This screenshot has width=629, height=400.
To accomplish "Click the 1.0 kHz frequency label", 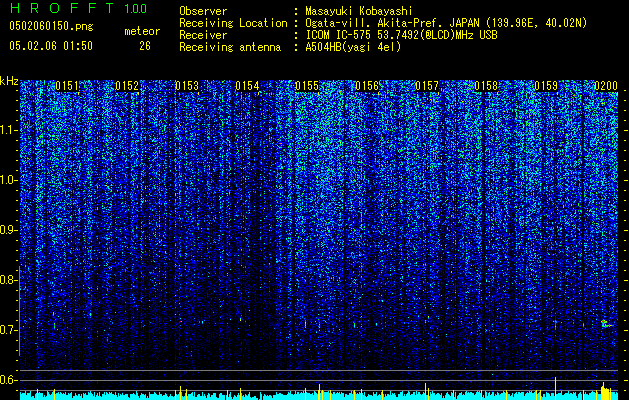I will (8, 180).
